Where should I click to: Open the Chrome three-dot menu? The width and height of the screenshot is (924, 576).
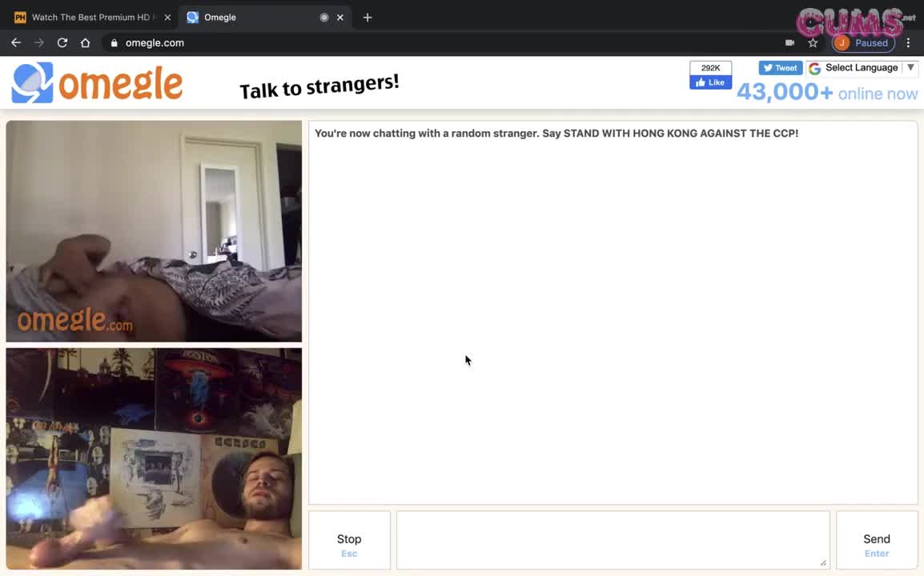908,42
